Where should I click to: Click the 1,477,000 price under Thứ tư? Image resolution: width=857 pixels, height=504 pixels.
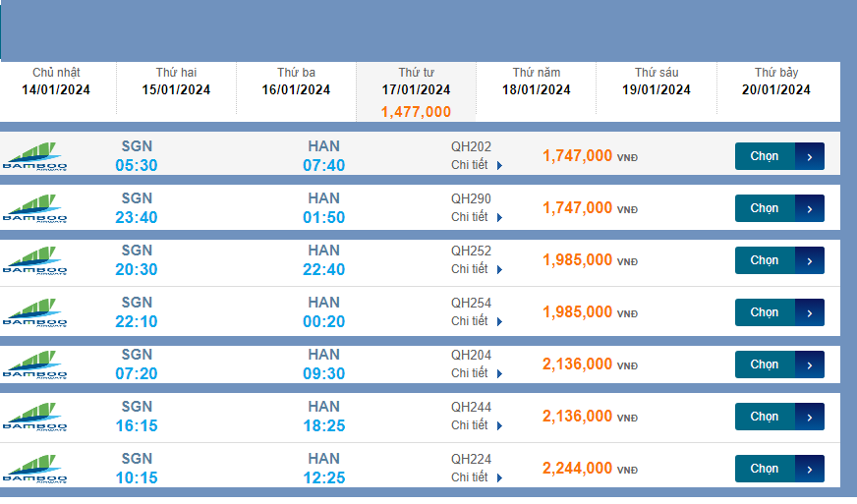tap(416, 112)
